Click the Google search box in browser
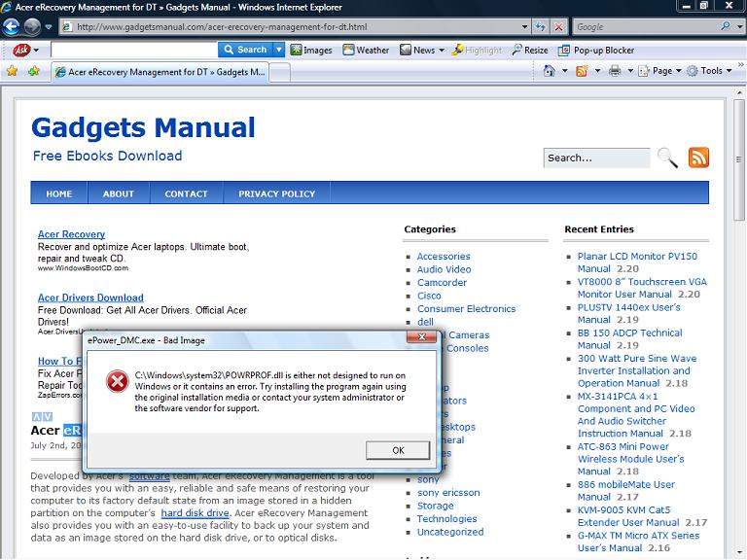 [646, 26]
